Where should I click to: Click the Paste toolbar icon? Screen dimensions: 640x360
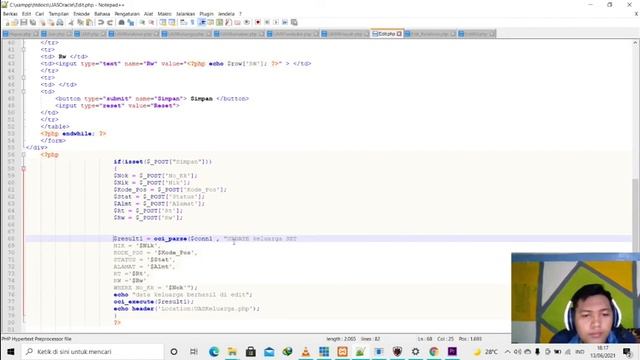pos(89,22)
